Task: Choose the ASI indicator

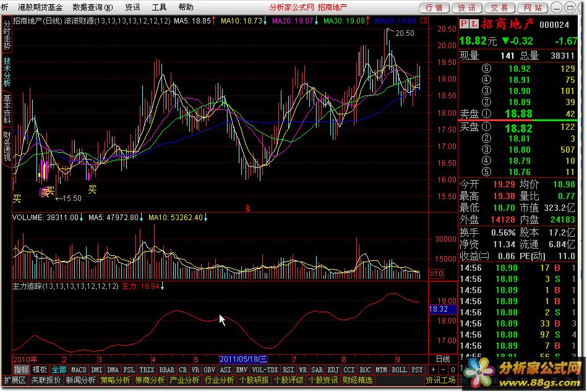Action: point(225,370)
